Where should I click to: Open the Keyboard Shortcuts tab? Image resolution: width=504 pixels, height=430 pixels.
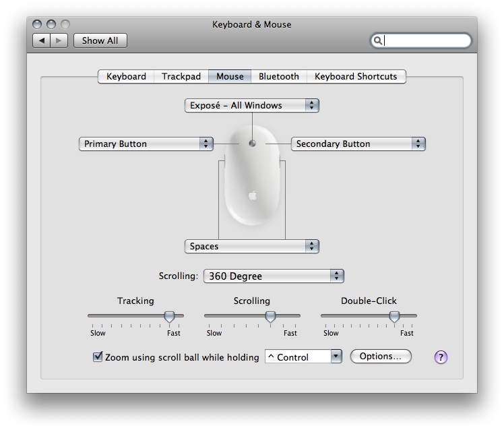click(356, 77)
